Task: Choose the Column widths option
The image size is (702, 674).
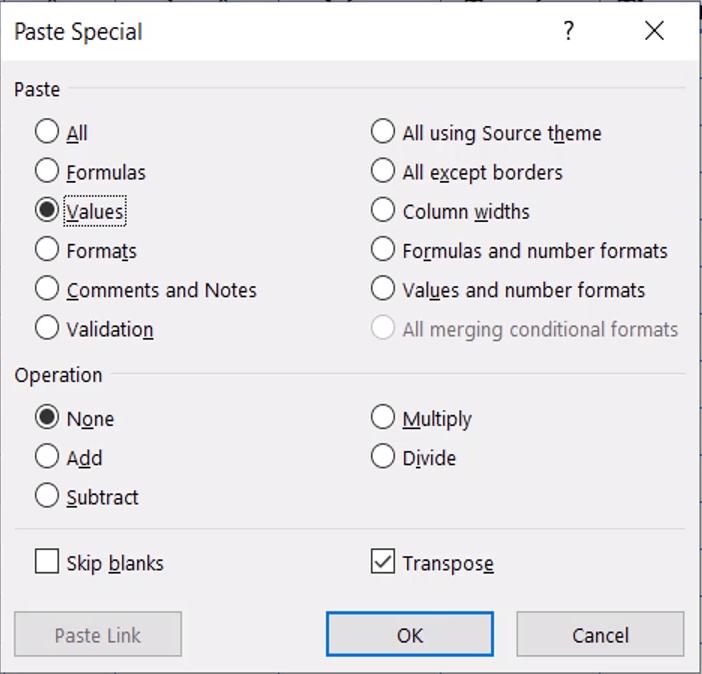Action: point(383,211)
